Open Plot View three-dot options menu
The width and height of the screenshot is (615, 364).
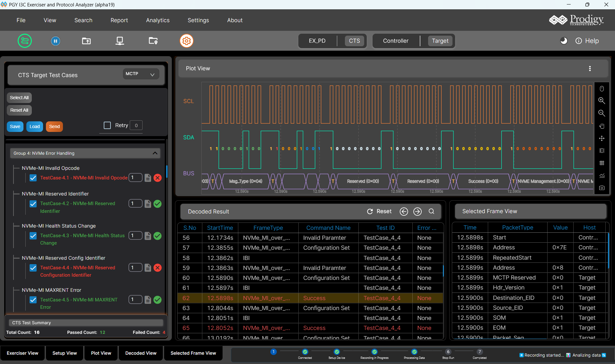590,68
